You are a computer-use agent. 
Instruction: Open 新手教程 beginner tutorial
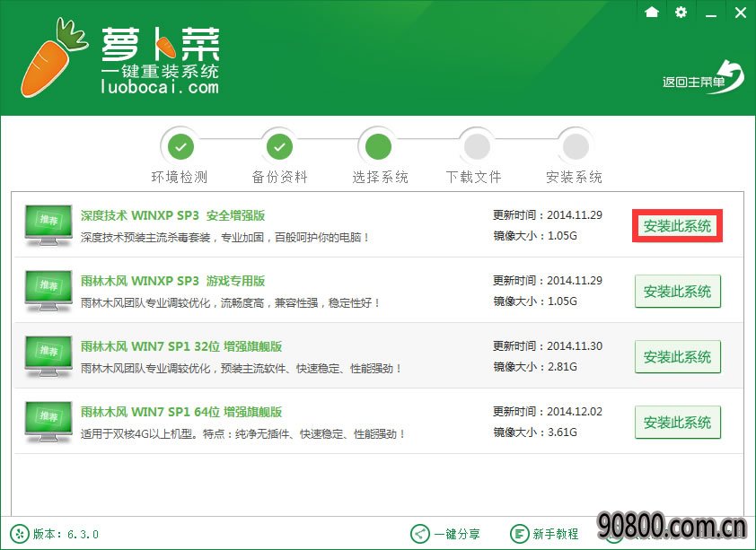(x=544, y=534)
